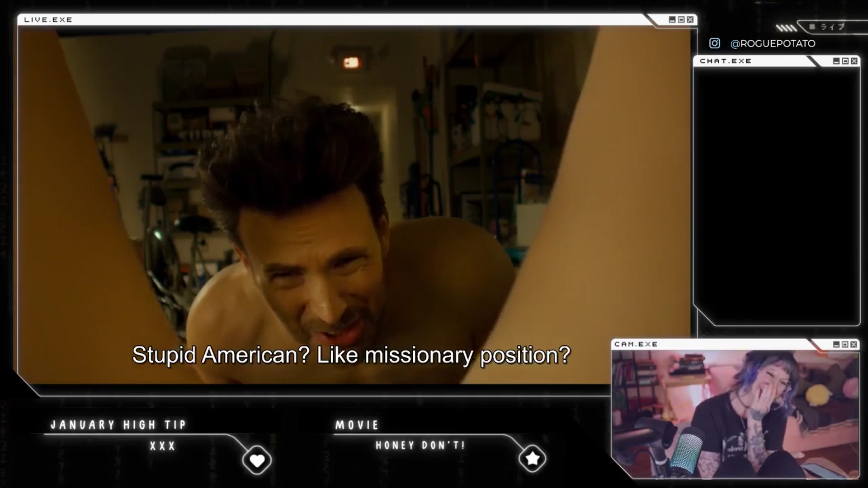Click the @ROGUEPOTATO handle text
This screenshot has height=488, width=868.
pos(773,43)
